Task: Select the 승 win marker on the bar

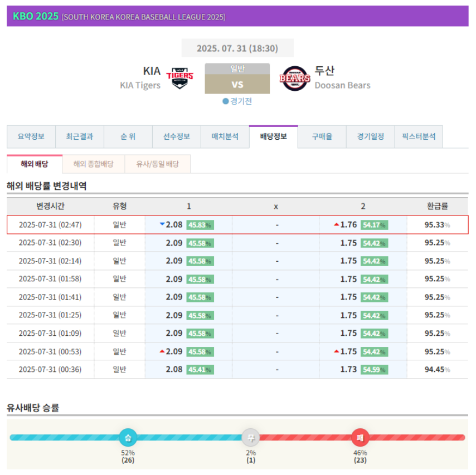Action: point(128,437)
